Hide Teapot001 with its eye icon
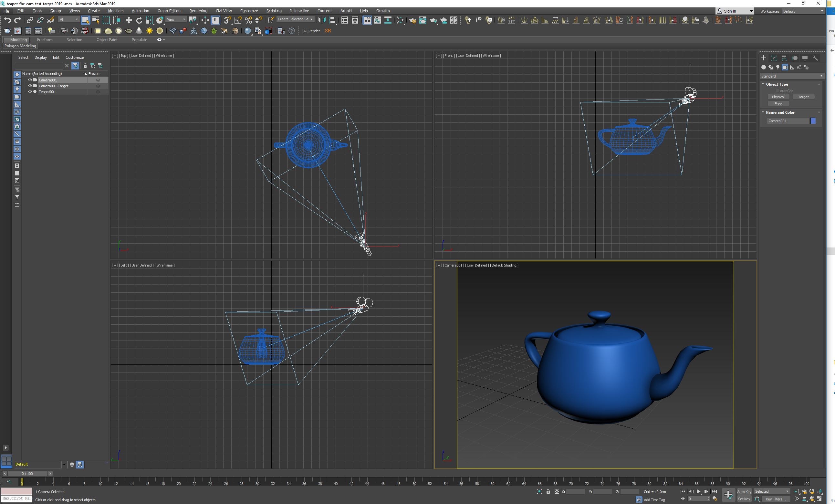This screenshot has height=504, width=835. coord(30,91)
